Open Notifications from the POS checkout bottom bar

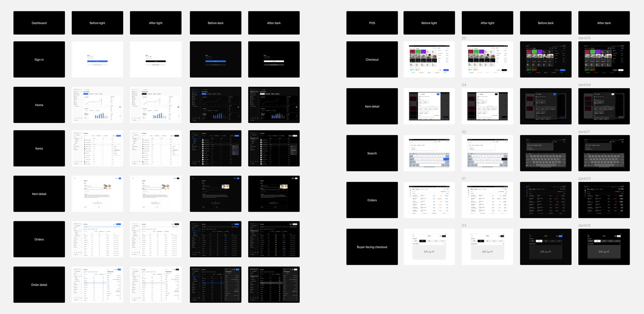[x=438, y=73]
